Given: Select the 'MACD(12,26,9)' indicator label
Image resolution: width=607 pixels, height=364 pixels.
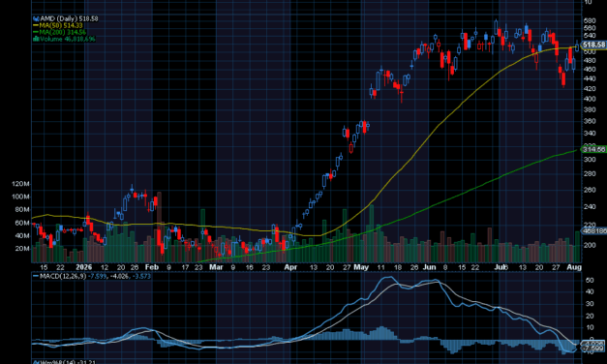Looking at the screenshot, I should coord(63,276).
